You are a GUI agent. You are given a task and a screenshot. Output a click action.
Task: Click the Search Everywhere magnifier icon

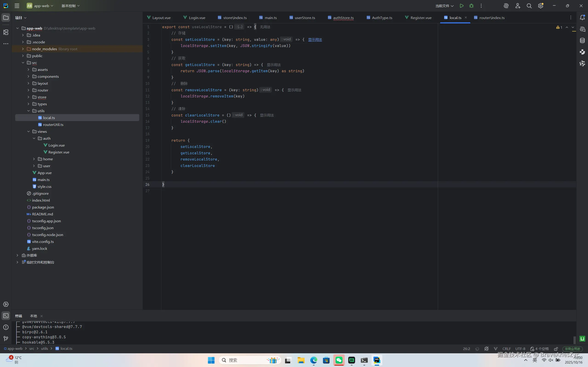(x=529, y=6)
